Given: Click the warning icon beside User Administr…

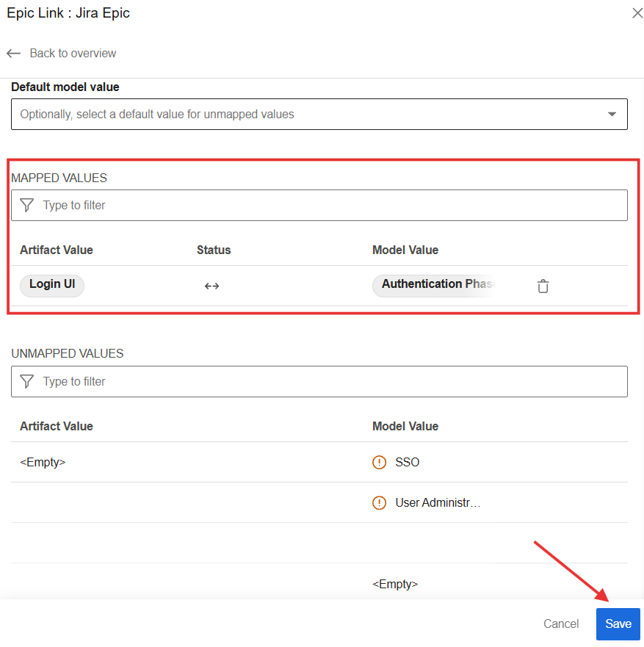Looking at the screenshot, I should 379,503.
